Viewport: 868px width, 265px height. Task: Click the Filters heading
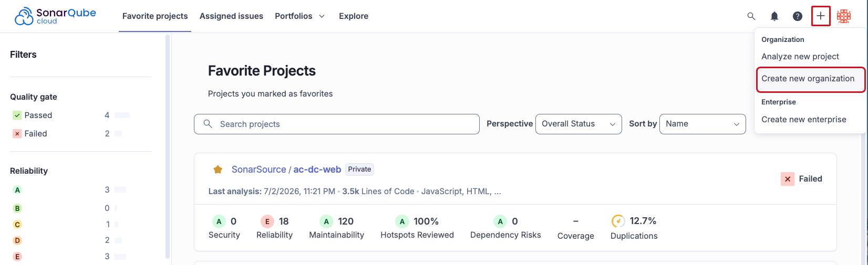coord(23,55)
